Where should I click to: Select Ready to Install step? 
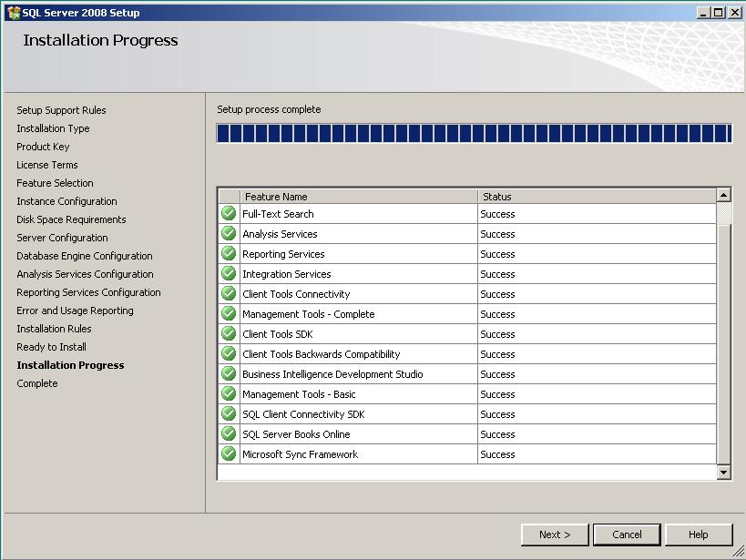tap(51, 347)
